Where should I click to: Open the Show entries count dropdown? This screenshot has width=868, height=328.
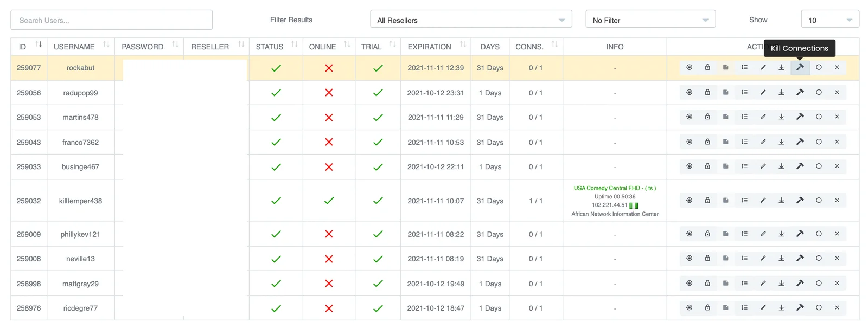(x=829, y=20)
